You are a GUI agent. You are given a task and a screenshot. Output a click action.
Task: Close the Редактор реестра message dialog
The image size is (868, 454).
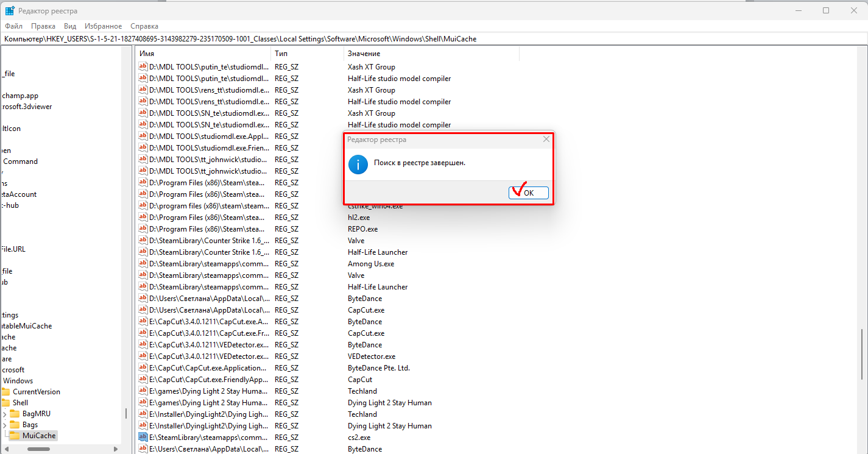[546, 140]
